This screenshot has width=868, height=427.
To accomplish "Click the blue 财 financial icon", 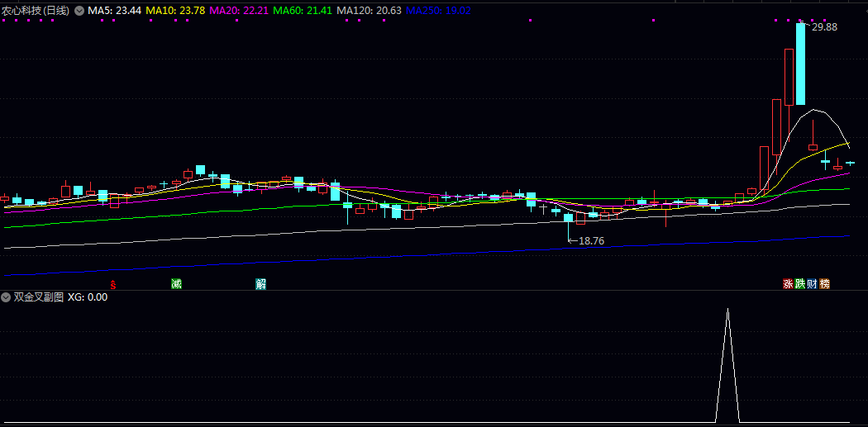I will (812, 284).
